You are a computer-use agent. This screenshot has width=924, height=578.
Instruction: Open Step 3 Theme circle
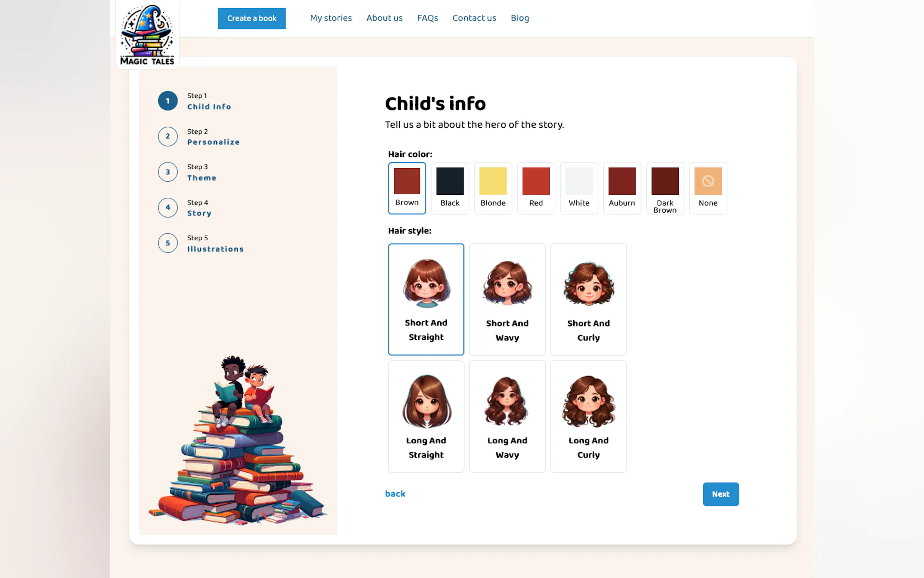(168, 172)
